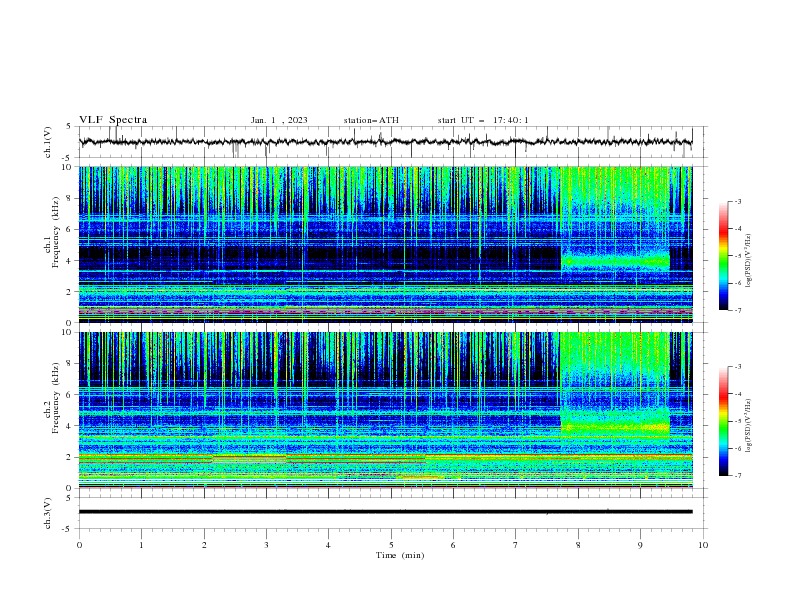
Task: Click the bright 4 kHz emission band in ch.1 spectrogram
Action: pyautogui.click(x=615, y=261)
